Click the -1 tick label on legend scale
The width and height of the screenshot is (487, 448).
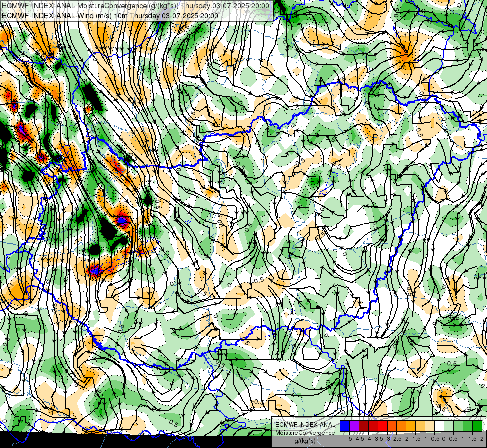pos(425,439)
